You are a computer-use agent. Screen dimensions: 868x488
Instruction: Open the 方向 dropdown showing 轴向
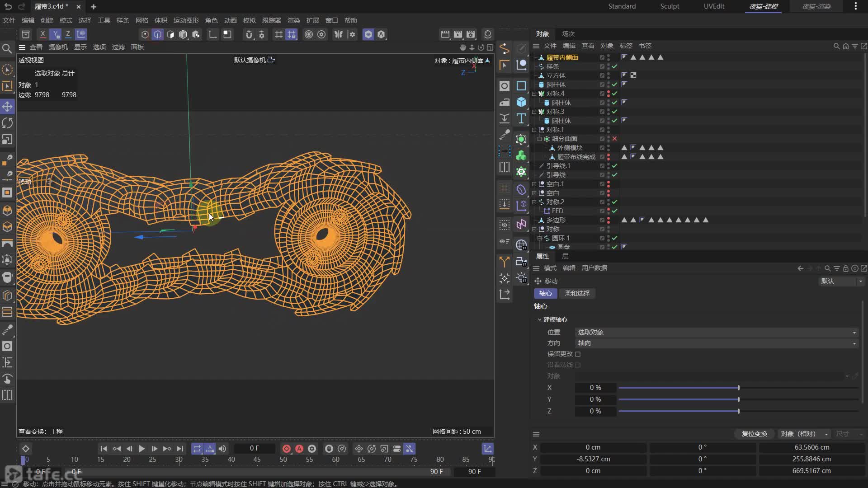pyautogui.click(x=717, y=343)
